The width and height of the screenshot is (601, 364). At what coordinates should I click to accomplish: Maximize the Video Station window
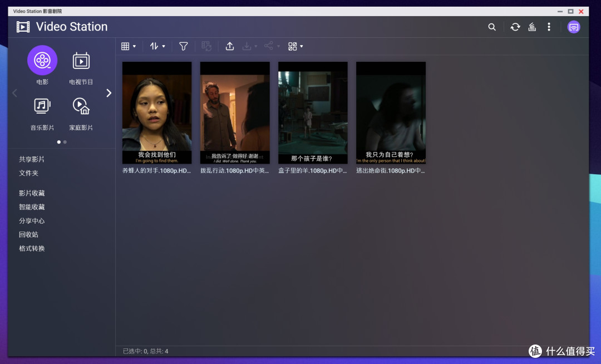coord(570,12)
